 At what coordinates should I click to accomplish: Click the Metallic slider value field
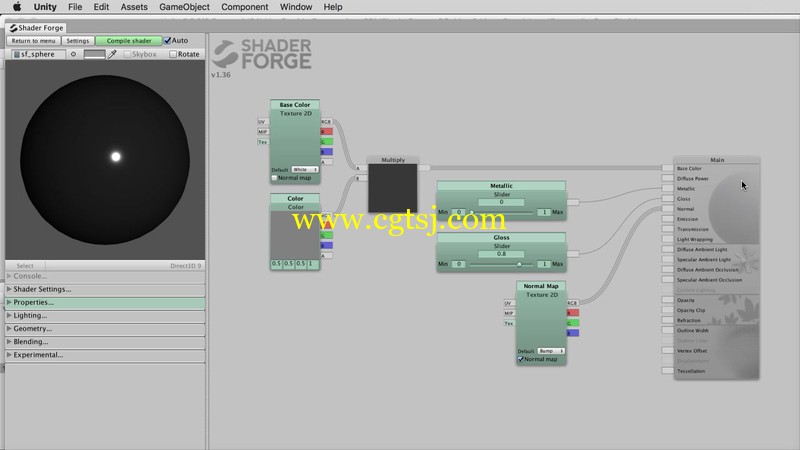(501, 202)
